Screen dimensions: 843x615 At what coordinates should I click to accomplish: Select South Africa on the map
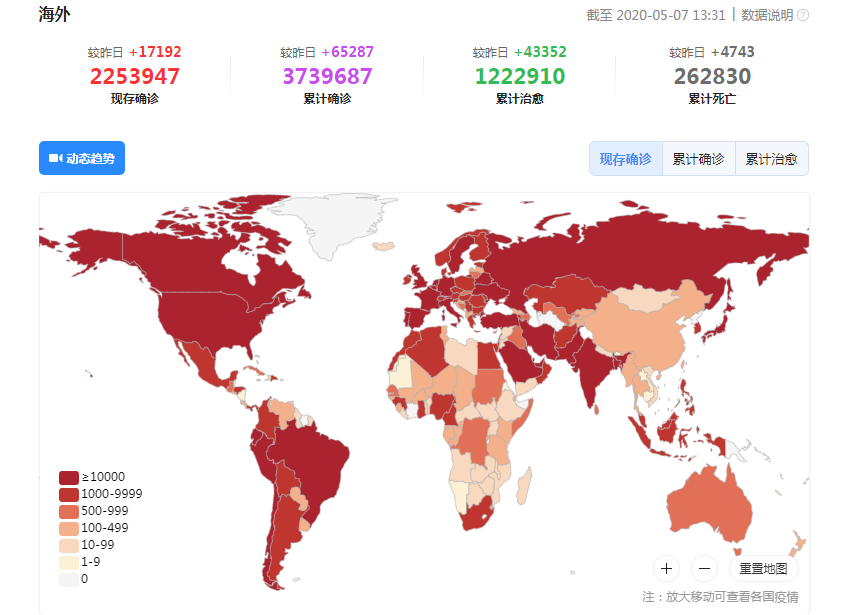(x=476, y=516)
